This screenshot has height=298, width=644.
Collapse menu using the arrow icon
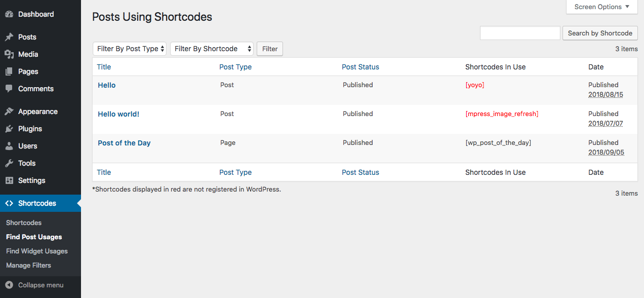pos(9,285)
